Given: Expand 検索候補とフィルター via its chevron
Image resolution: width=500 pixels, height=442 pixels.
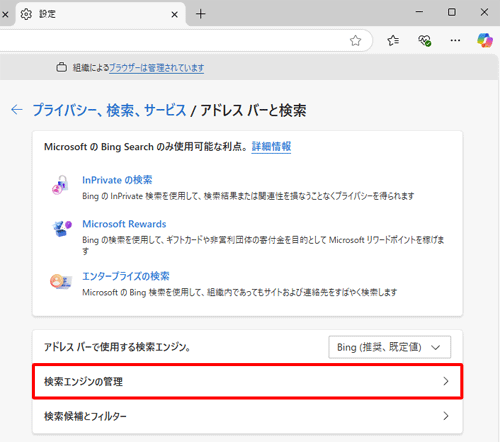Looking at the screenshot, I should pyautogui.click(x=446, y=416).
